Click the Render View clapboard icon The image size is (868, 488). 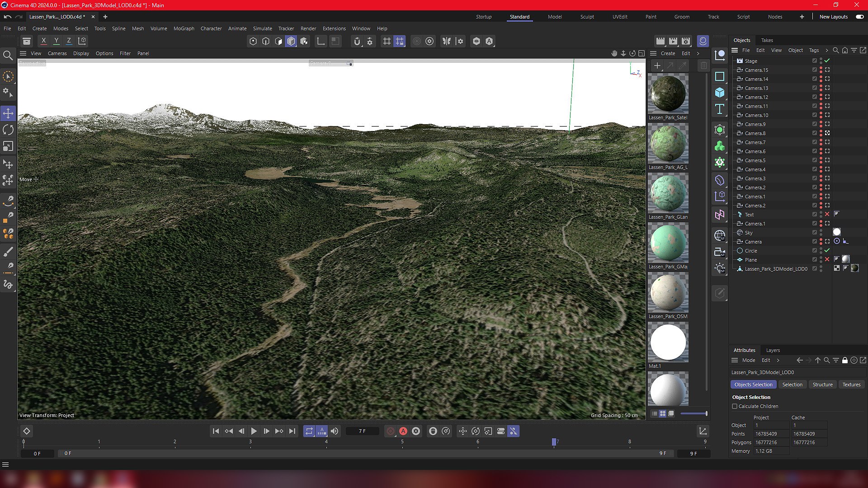[x=660, y=41]
